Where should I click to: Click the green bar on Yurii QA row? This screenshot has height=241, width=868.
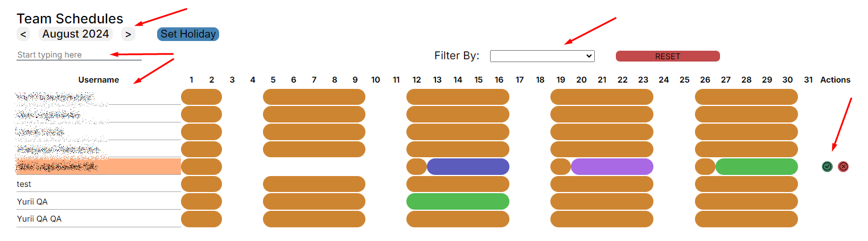(x=458, y=201)
